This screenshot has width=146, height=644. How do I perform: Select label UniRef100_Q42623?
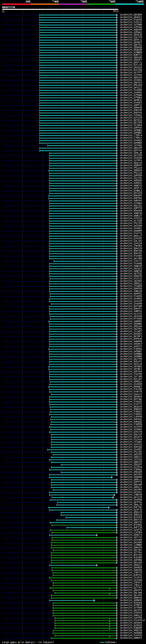tap(131, 268)
